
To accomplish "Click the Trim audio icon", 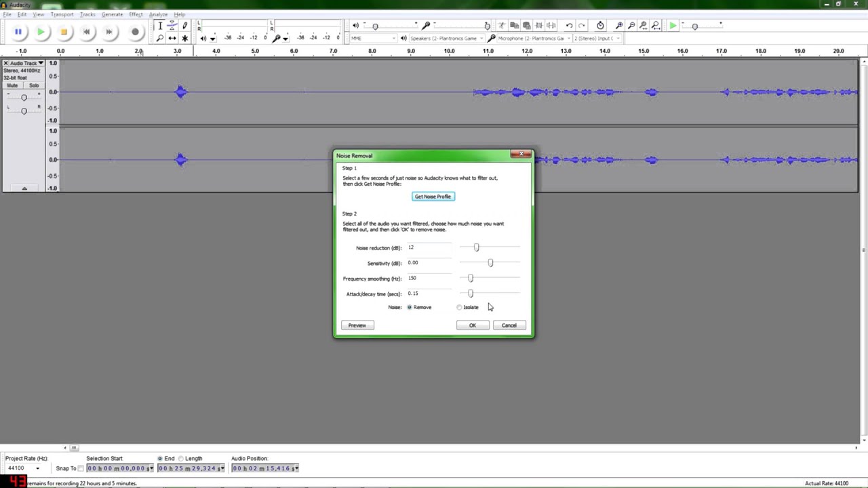I will click(x=539, y=26).
